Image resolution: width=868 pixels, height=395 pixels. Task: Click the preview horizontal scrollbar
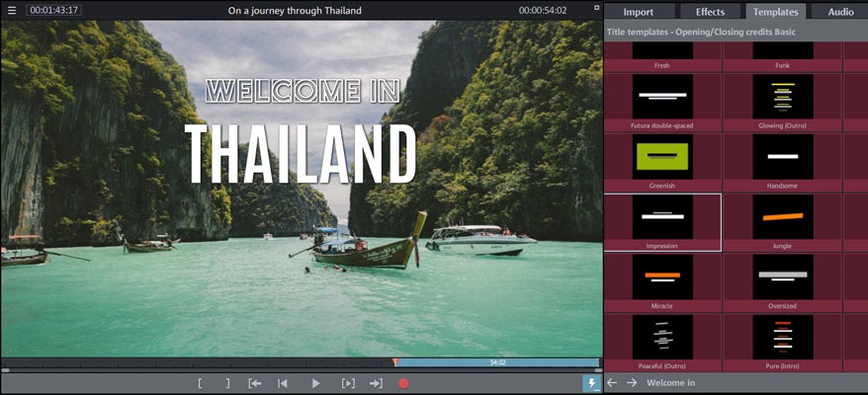point(302,370)
